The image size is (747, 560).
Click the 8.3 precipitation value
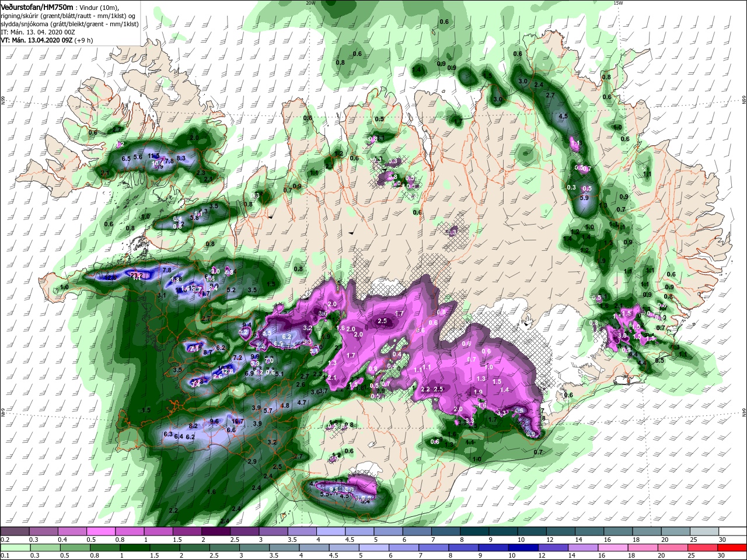180,158
